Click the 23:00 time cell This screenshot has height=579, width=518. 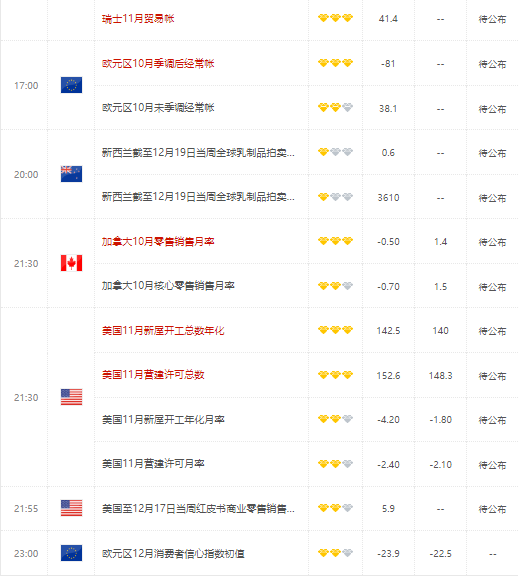click(26, 554)
